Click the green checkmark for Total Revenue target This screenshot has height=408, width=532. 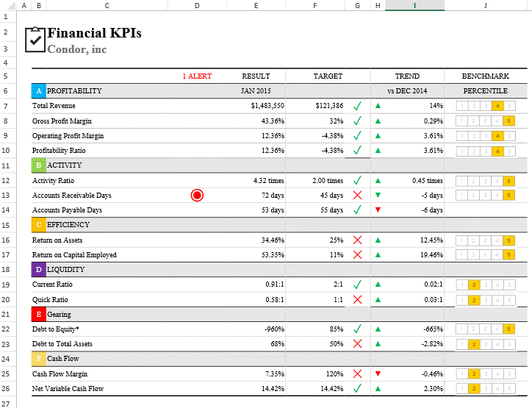coord(357,106)
